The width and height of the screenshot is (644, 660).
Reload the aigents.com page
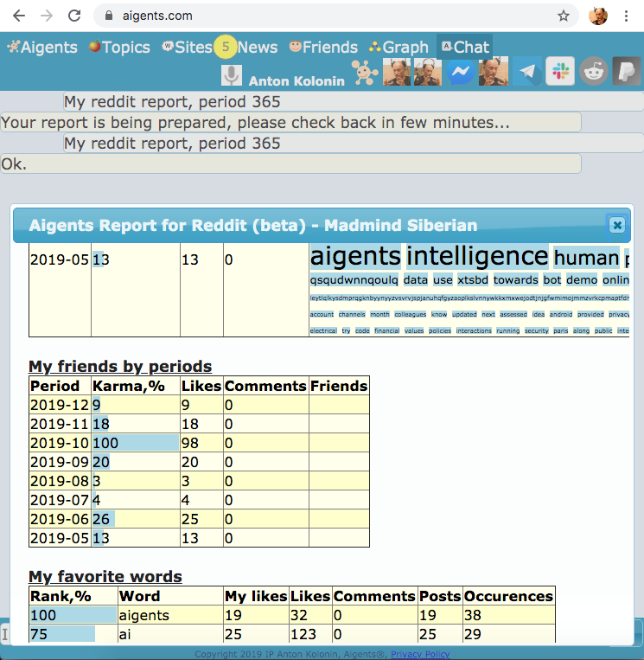click(74, 16)
